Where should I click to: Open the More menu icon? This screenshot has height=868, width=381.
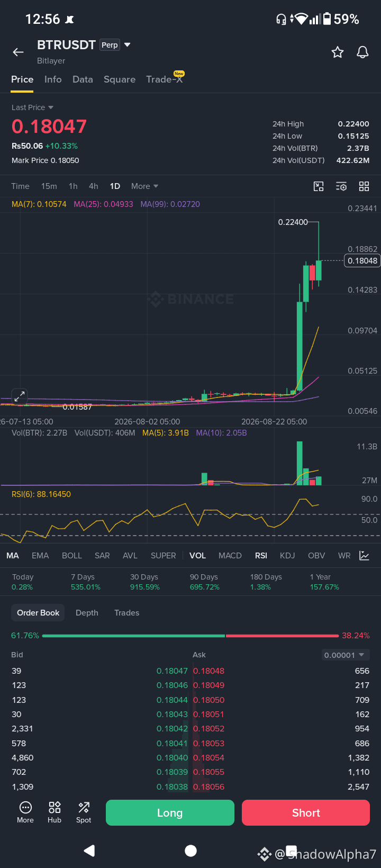(25, 812)
